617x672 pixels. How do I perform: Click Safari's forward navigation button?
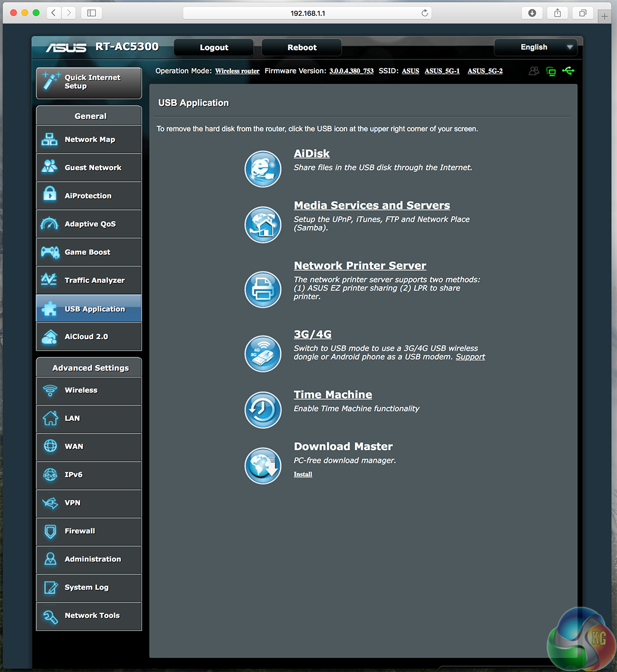coord(68,13)
